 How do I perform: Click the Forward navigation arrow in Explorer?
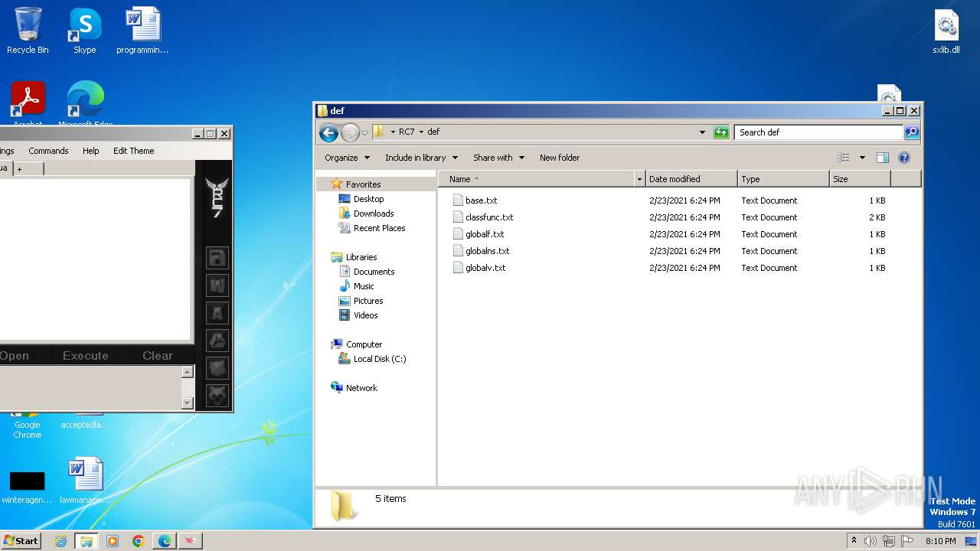[350, 132]
